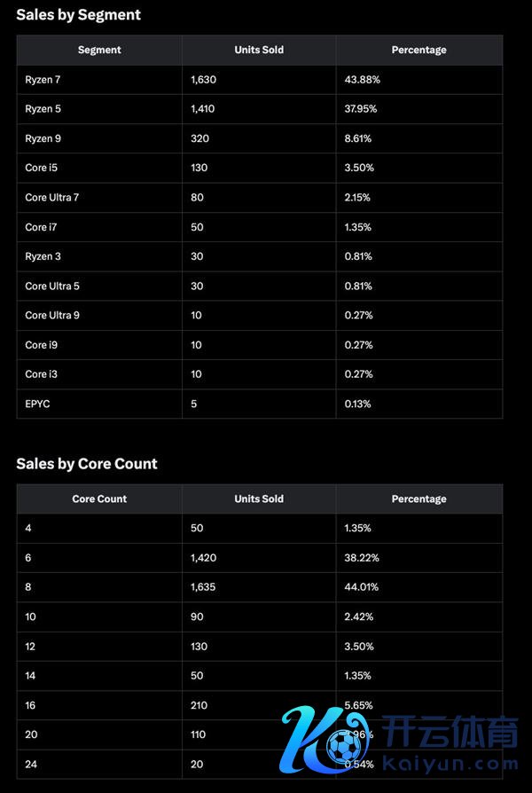Click the Sales by Segment heading
This screenshot has width=532, height=793.
click(x=78, y=14)
